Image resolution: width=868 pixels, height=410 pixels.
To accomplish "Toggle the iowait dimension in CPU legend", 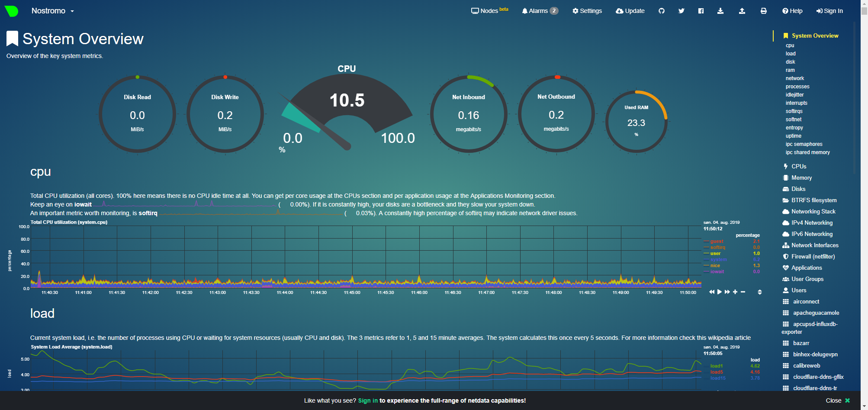I will click(x=717, y=272).
